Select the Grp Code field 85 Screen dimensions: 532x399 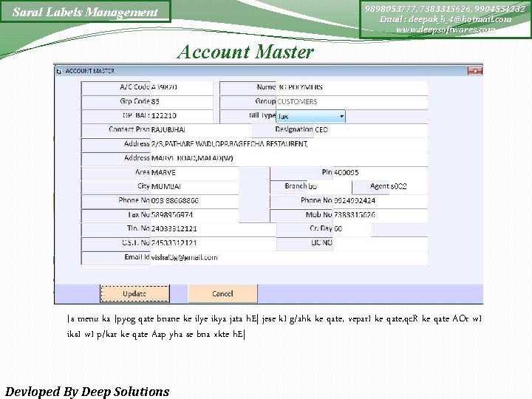181,101
